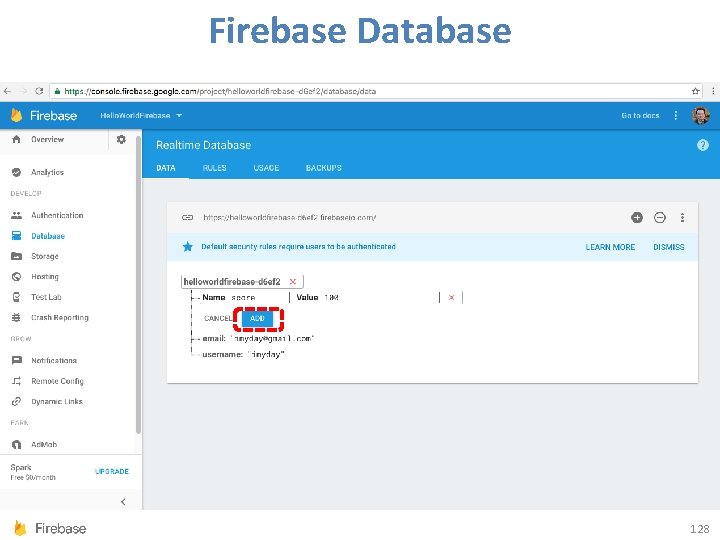Click the Firebase flame logo in header

[17, 115]
